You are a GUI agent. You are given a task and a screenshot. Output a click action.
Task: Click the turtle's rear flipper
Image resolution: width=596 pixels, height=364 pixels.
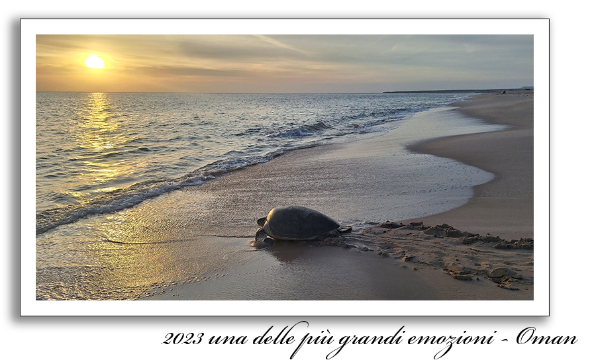click(x=344, y=230)
